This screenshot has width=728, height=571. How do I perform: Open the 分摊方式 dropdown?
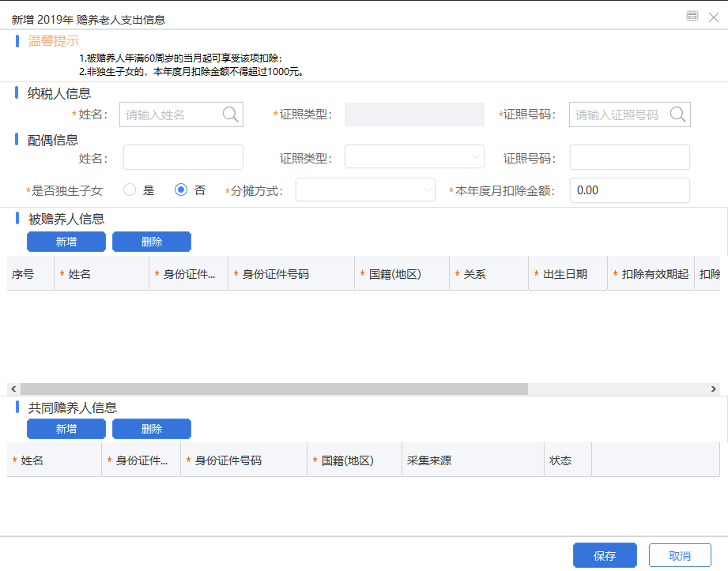(365, 190)
